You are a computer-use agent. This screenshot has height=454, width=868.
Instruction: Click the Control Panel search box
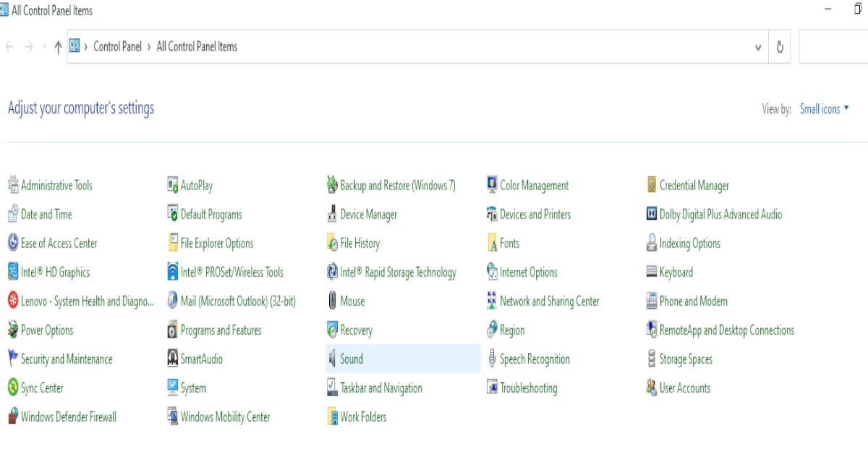point(832,47)
